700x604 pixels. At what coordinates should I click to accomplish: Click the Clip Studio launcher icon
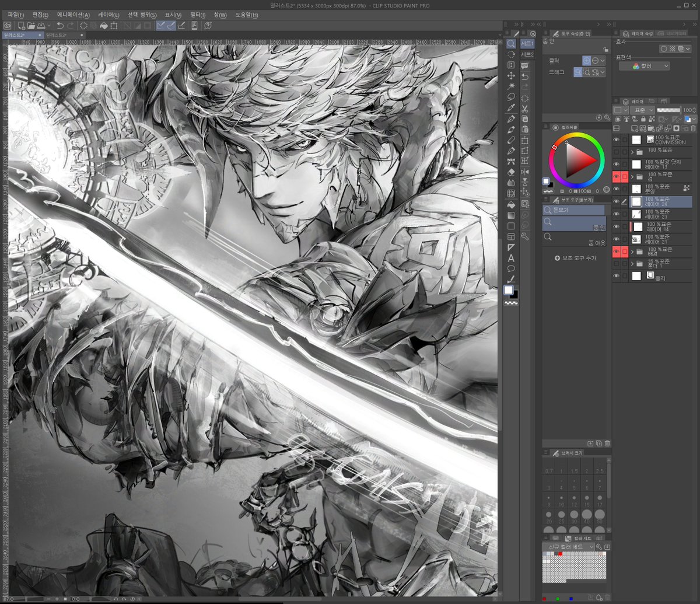[x=7, y=26]
